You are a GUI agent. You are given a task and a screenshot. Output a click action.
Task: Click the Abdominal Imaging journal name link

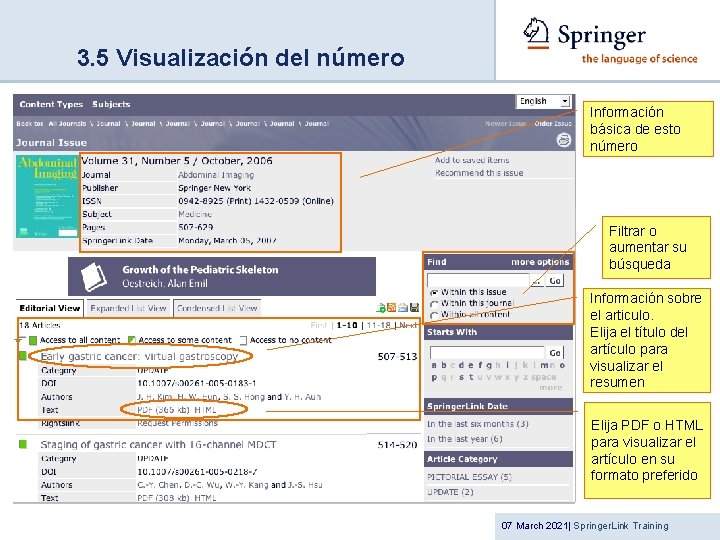tap(216, 175)
